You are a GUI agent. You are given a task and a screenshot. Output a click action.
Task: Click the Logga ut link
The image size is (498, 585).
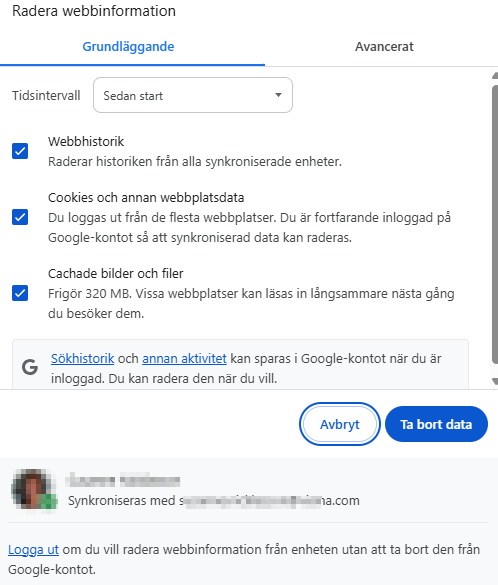coord(33,550)
